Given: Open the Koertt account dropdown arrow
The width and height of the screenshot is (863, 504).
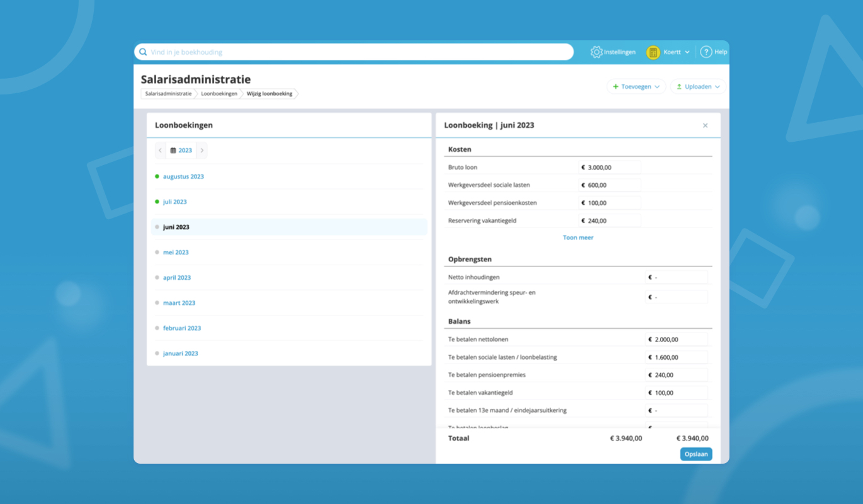Looking at the screenshot, I should (x=687, y=52).
